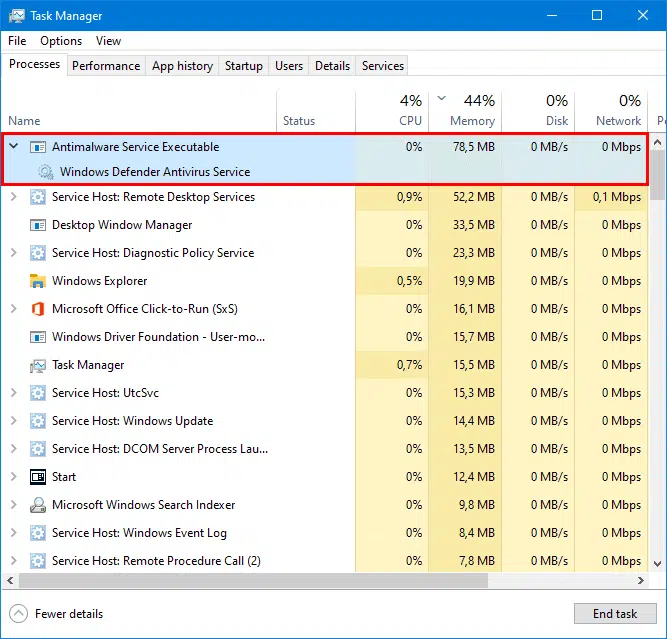Click the End task button
The image size is (667, 639).
615,613
